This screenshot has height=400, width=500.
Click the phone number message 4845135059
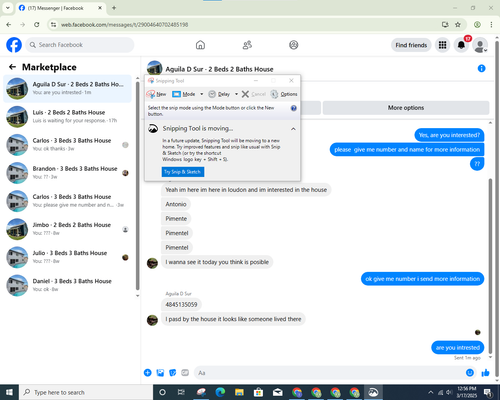(x=181, y=304)
